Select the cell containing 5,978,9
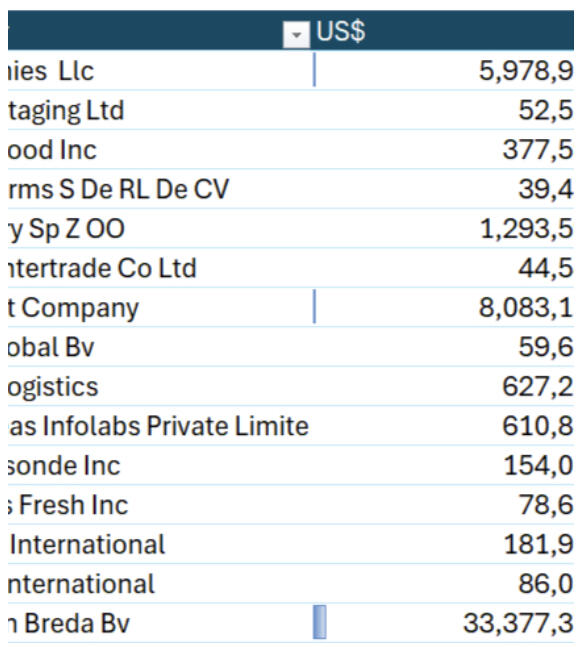This screenshot has width=579, height=647. click(x=443, y=70)
